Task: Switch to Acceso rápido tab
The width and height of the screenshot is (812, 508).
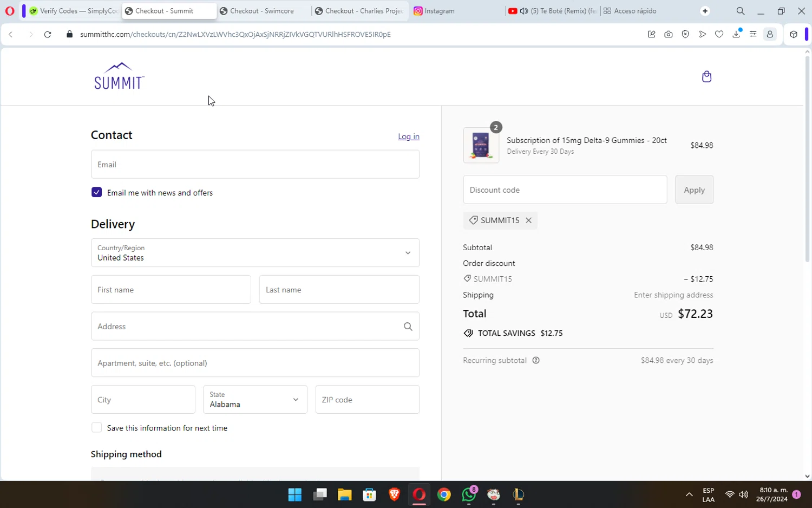Action: click(x=648, y=11)
